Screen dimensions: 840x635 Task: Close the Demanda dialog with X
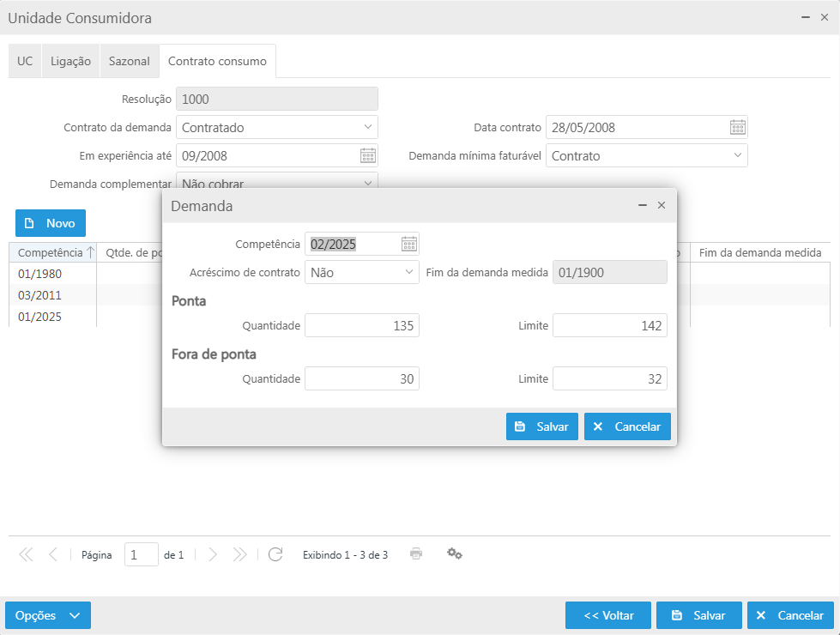(x=662, y=206)
